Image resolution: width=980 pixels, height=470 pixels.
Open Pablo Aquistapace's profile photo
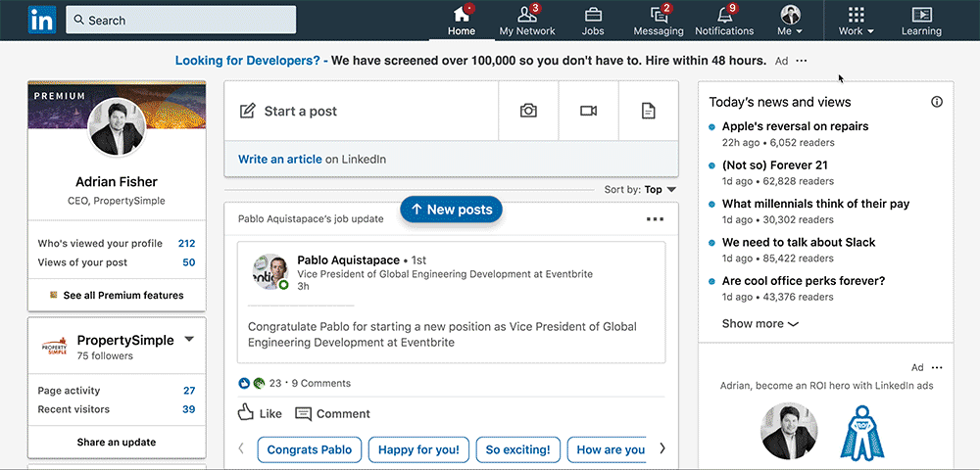tap(270, 272)
